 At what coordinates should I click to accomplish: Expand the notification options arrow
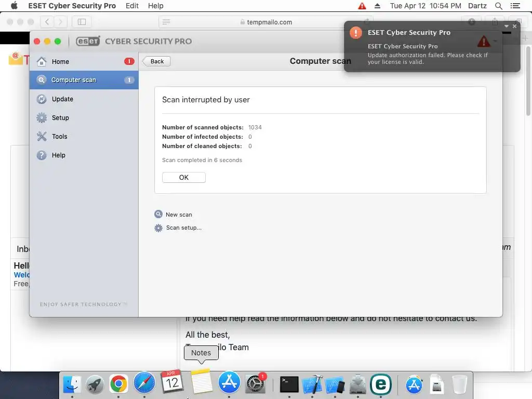tap(506, 26)
